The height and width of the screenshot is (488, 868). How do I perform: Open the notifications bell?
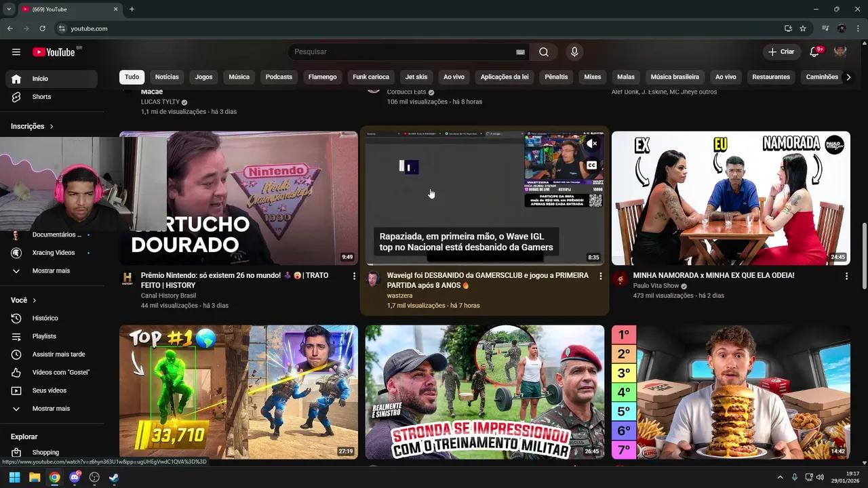click(x=815, y=52)
